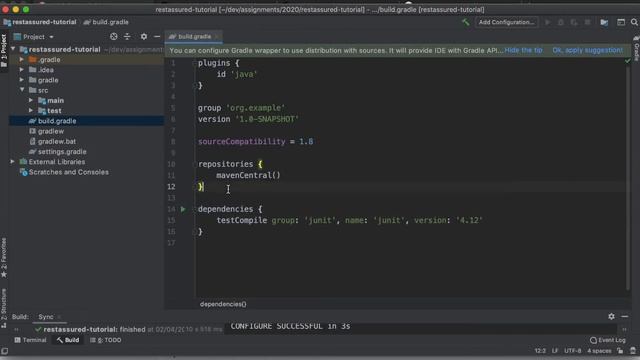Select gradlew.bat in the tree
Screen dimensions: 640x360
tap(57, 141)
